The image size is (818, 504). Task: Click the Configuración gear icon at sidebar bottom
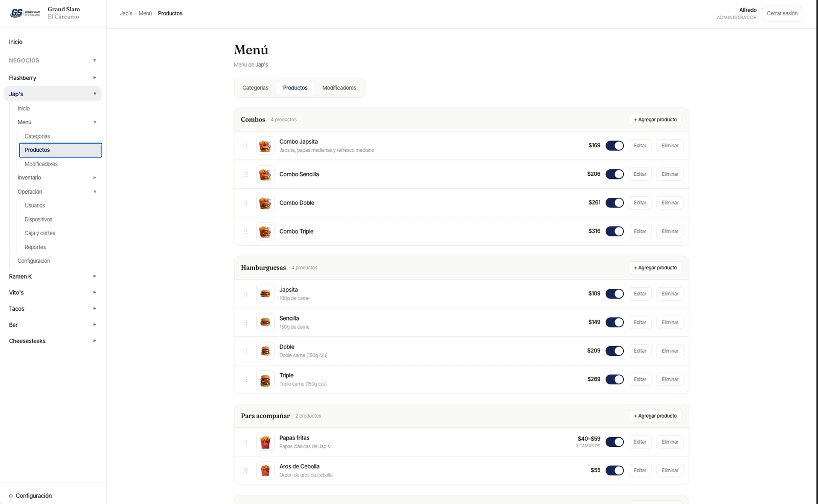[x=11, y=496]
